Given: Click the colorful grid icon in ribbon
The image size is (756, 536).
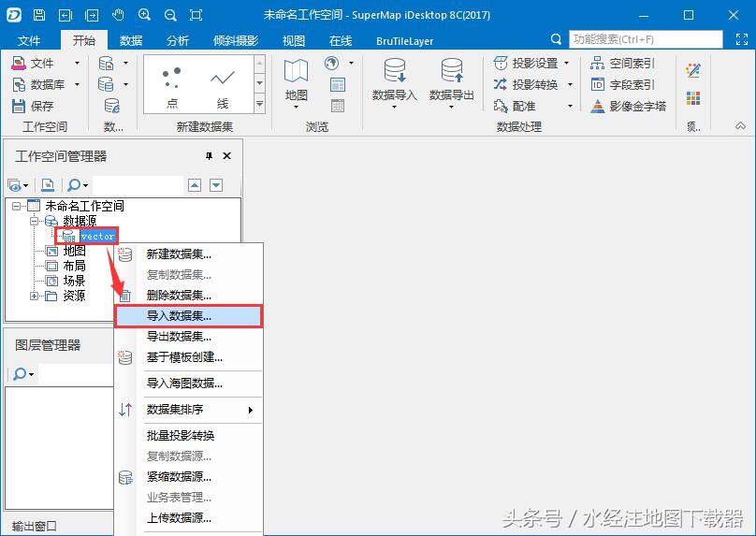Looking at the screenshot, I should (x=693, y=99).
